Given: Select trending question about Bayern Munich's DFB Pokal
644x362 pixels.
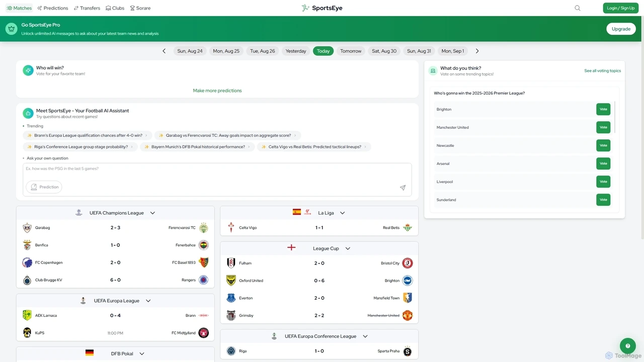Looking at the screenshot, I should [x=198, y=147].
